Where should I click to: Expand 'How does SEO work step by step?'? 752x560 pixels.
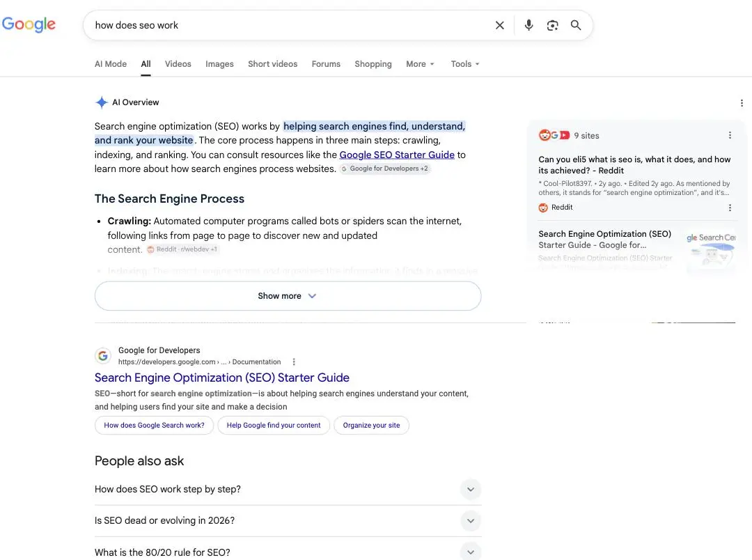pos(288,489)
